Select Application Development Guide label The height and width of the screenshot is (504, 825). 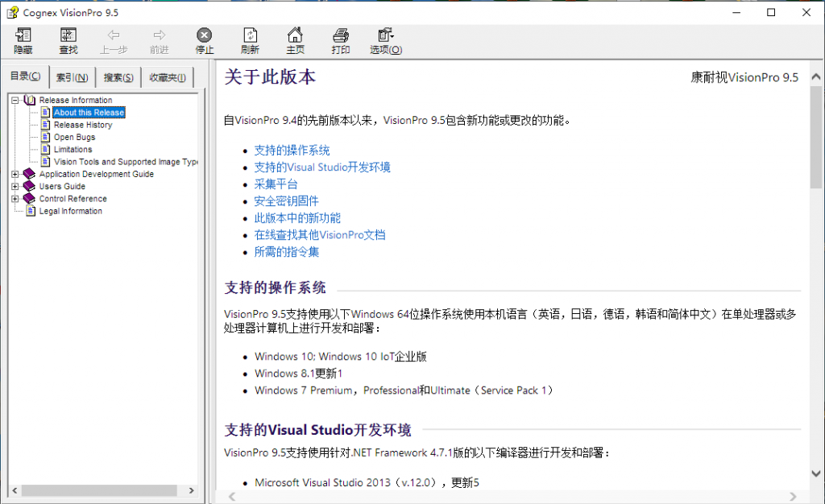point(97,174)
